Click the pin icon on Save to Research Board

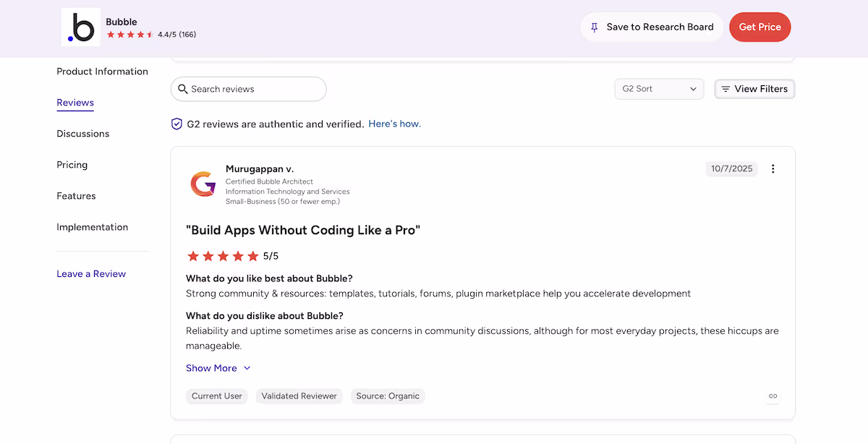(x=595, y=27)
